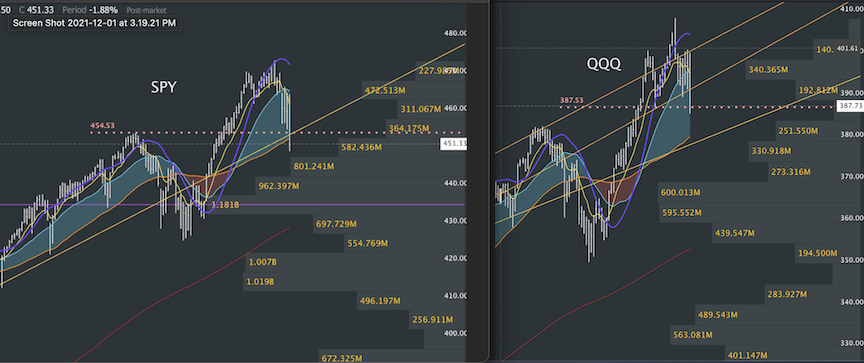Click the 672.325M volume profile bar
864x363 pixels.
tap(392, 355)
